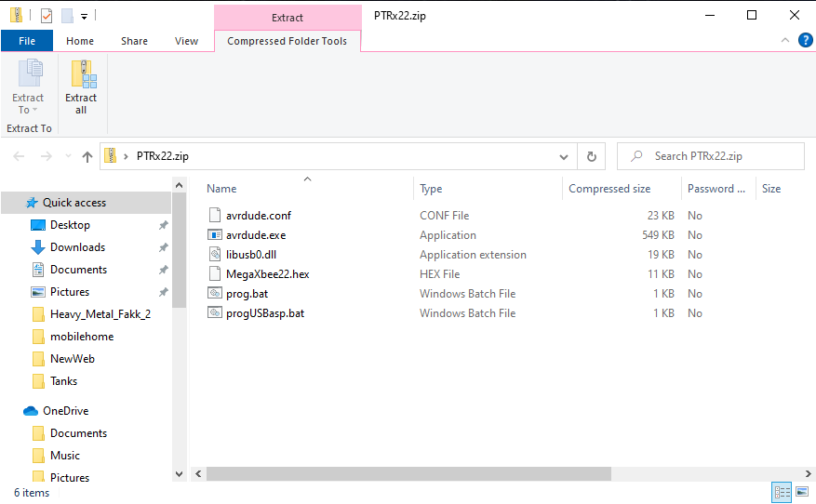Screen dimensions: 816x504
Task: Click the Properties quick access toolbar icon
Action: click(x=47, y=16)
